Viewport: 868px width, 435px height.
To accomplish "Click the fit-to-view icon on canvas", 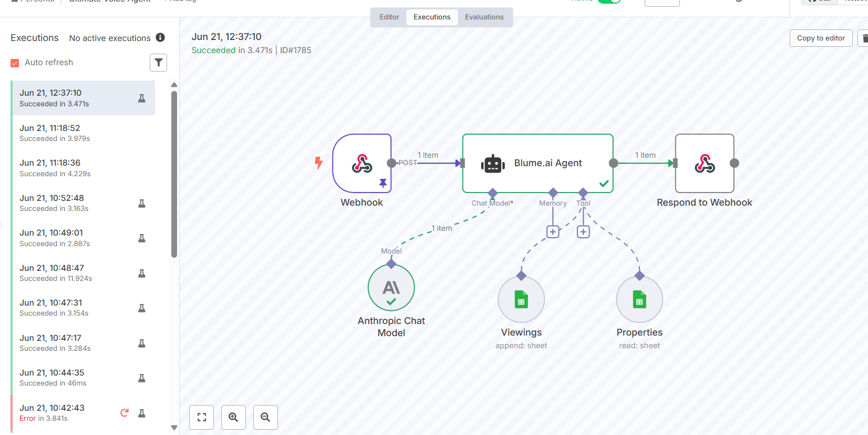I will point(202,417).
